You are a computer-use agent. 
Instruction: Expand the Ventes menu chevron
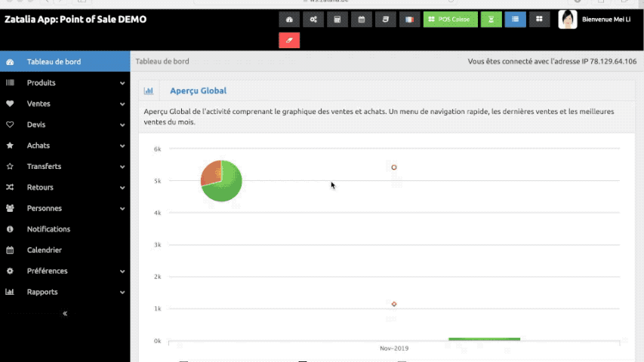coord(122,104)
